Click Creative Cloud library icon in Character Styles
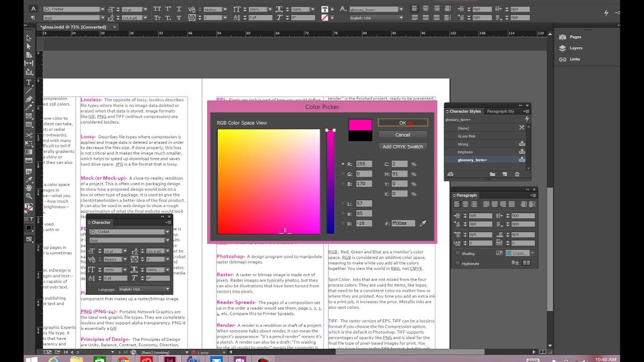The image size is (644, 362). 450,174
